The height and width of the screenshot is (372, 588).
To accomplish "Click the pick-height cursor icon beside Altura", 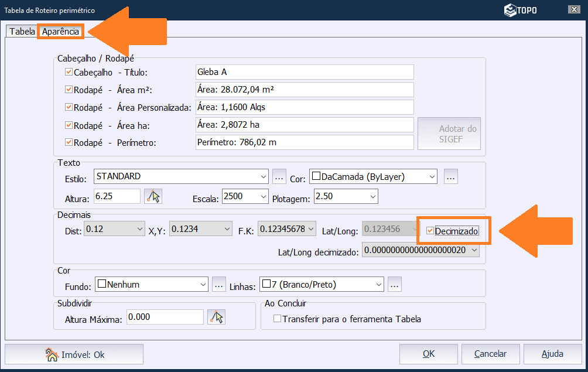I will point(153,196).
